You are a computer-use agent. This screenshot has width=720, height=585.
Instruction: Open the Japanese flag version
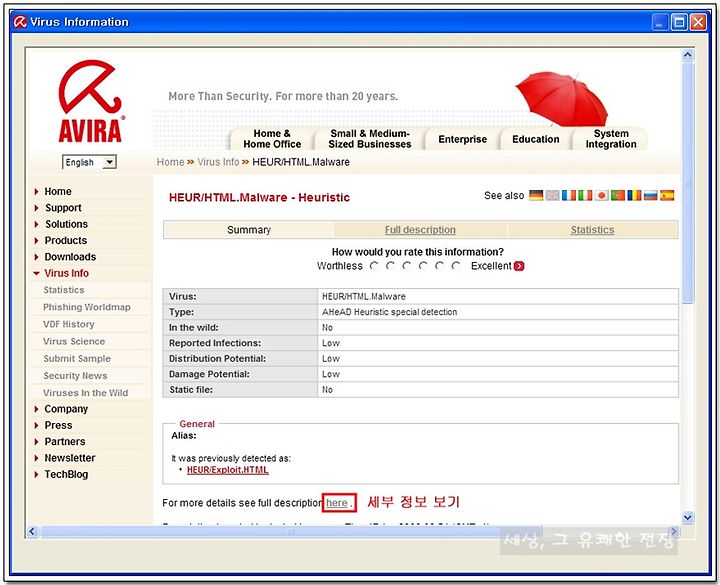click(x=601, y=196)
